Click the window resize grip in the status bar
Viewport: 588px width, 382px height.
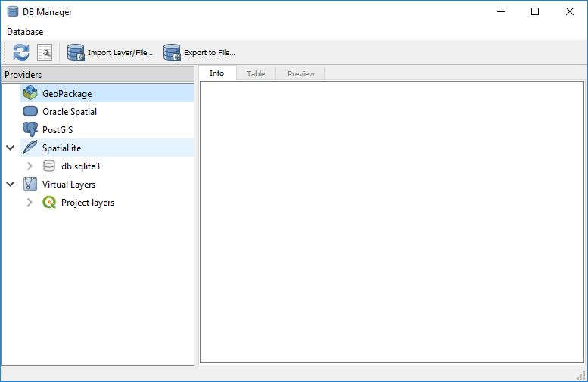click(582, 376)
